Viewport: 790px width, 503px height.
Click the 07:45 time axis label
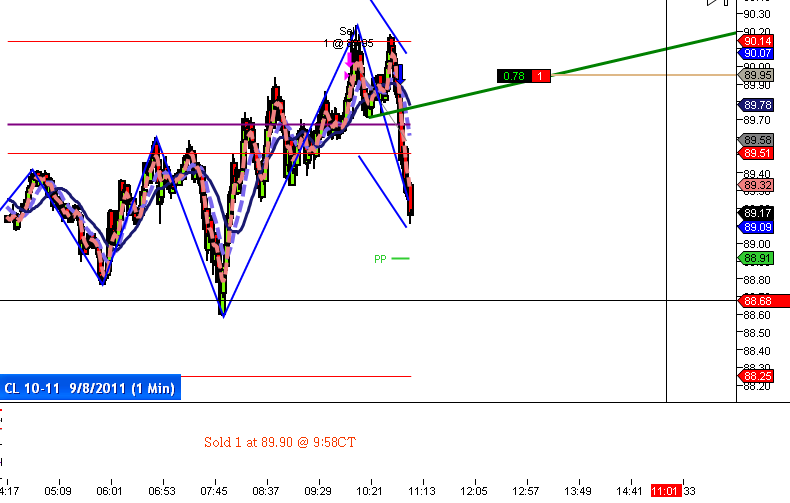(214, 491)
